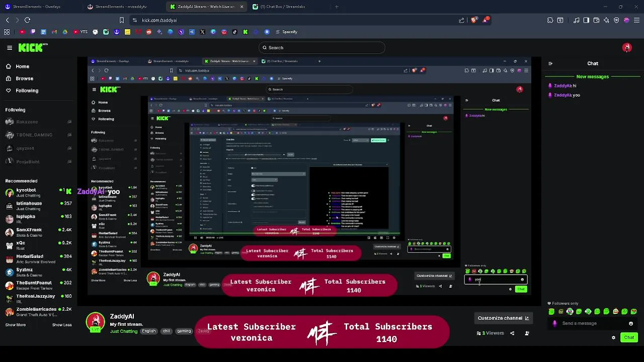The image size is (644, 362).
Task: Open recommended channel HerbalSalad
Action: point(38,258)
